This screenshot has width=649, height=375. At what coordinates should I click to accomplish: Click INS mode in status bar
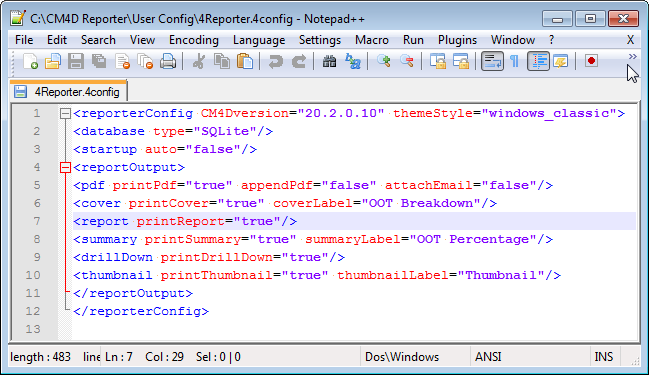coord(604,357)
